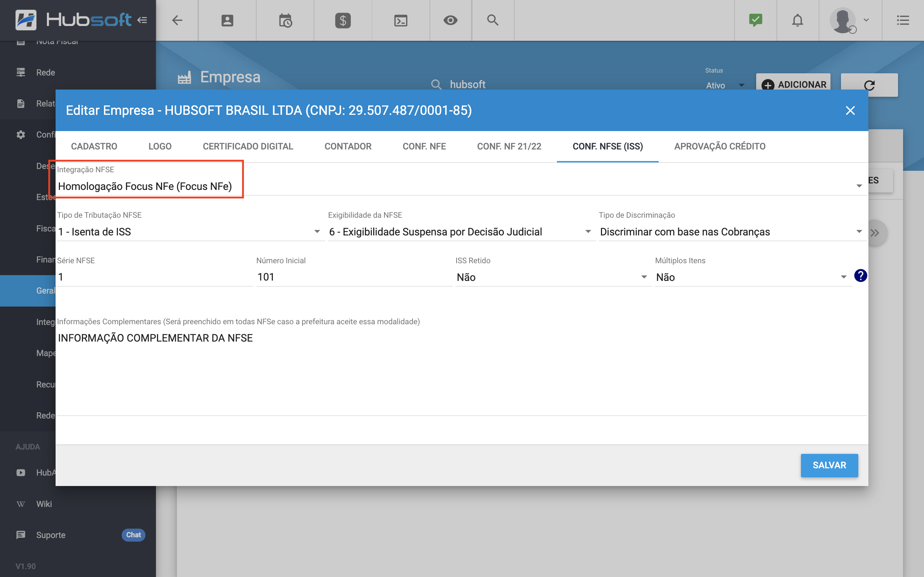Screen dimensions: 924x577
Task: Click the Número Inicial input field
Action: point(353,277)
